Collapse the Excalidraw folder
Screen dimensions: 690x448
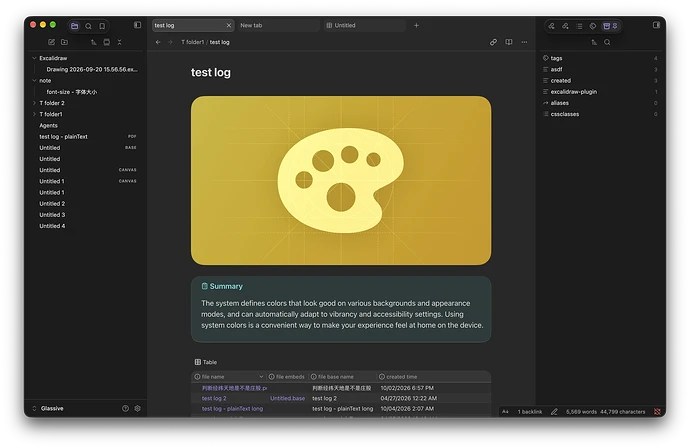click(x=34, y=58)
